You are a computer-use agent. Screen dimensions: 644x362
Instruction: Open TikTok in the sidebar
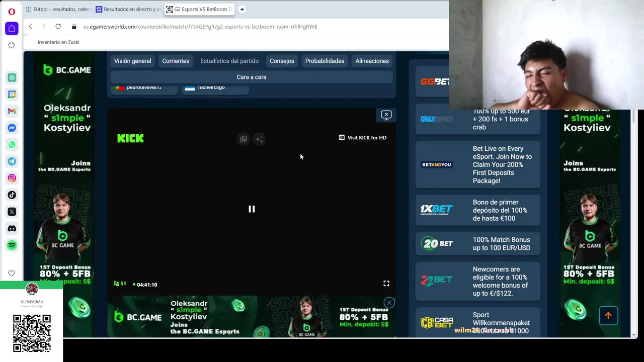(12, 195)
